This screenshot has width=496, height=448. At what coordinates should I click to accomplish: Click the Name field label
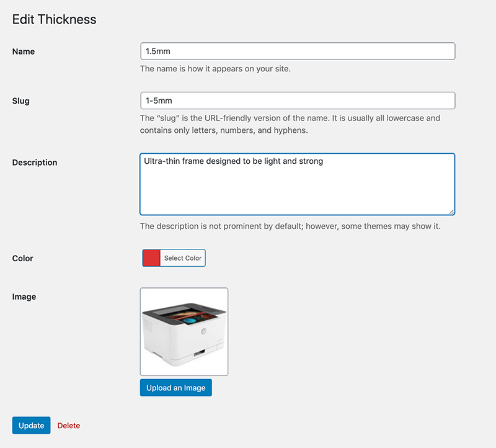24,52
